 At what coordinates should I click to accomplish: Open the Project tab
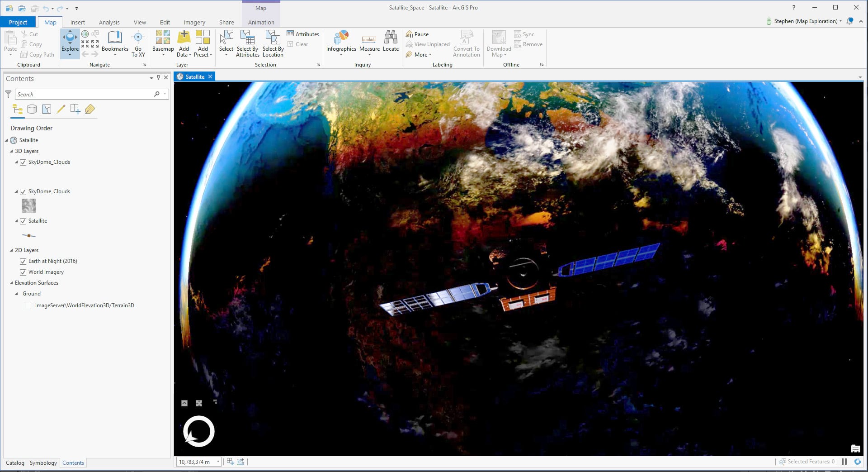pyautogui.click(x=18, y=22)
